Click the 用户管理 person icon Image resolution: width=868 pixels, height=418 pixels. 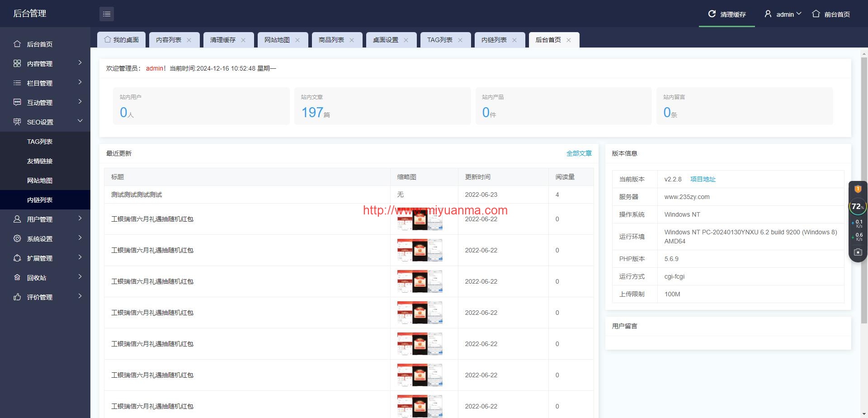pyautogui.click(x=17, y=219)
